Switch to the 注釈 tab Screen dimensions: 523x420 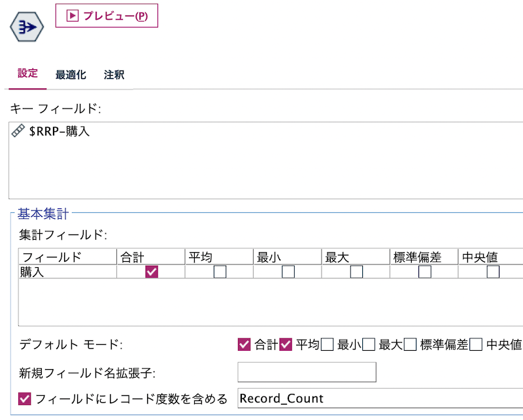tap(114, 74)
